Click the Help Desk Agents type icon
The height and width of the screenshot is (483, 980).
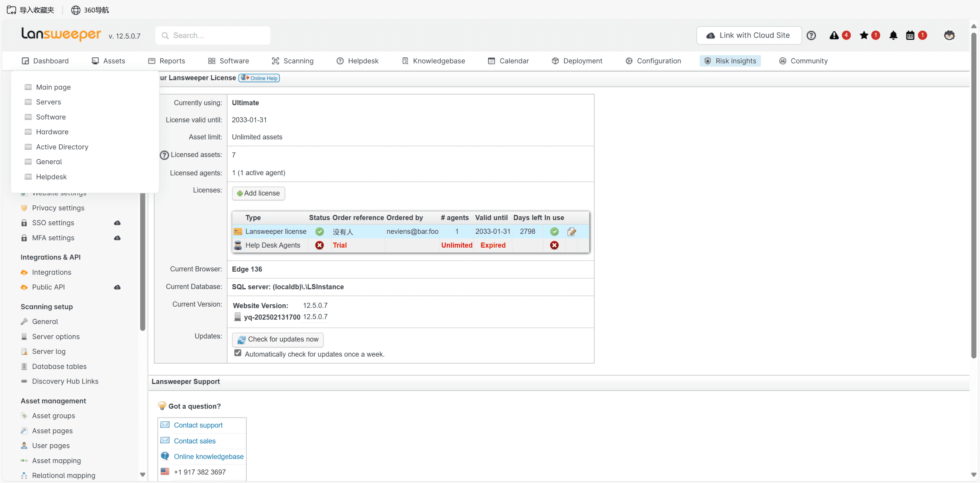point(238,245)
